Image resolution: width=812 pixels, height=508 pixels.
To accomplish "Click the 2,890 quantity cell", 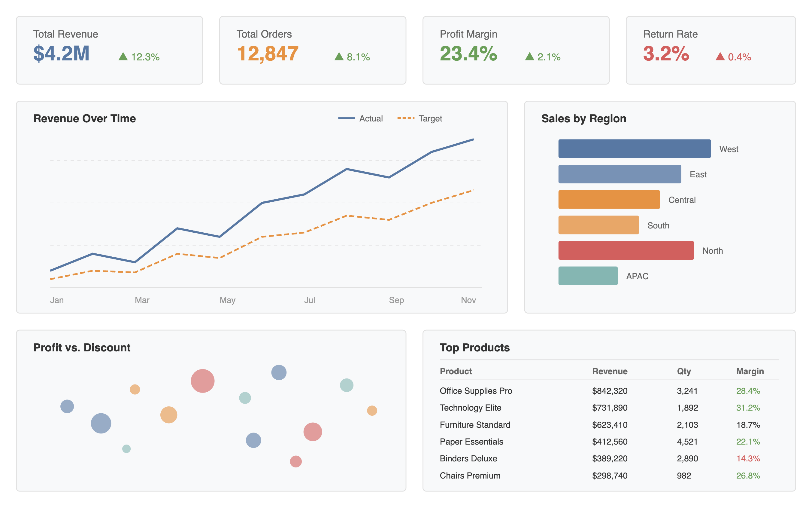I will point(687,458).
